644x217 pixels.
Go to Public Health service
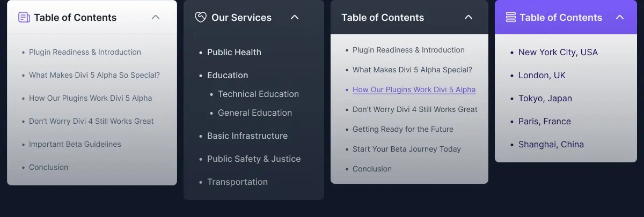pyautogui.click(x=234, y=52)
